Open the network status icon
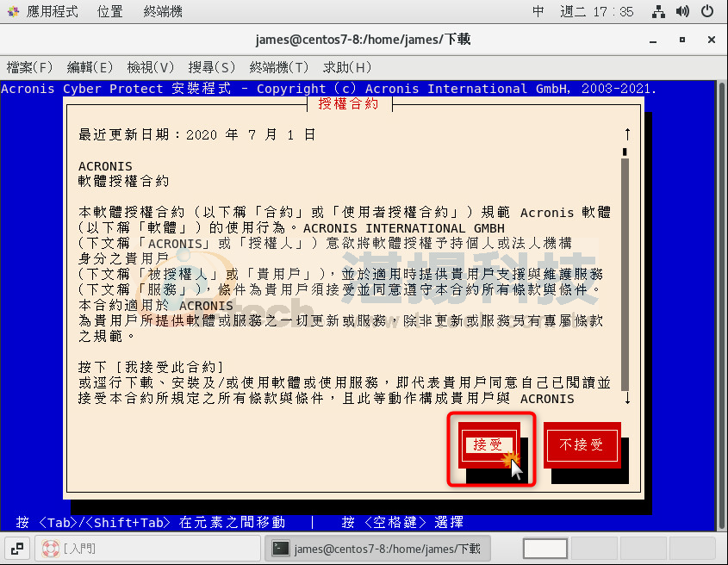Screen dimensions: 728x565 (x=658, y=11)
